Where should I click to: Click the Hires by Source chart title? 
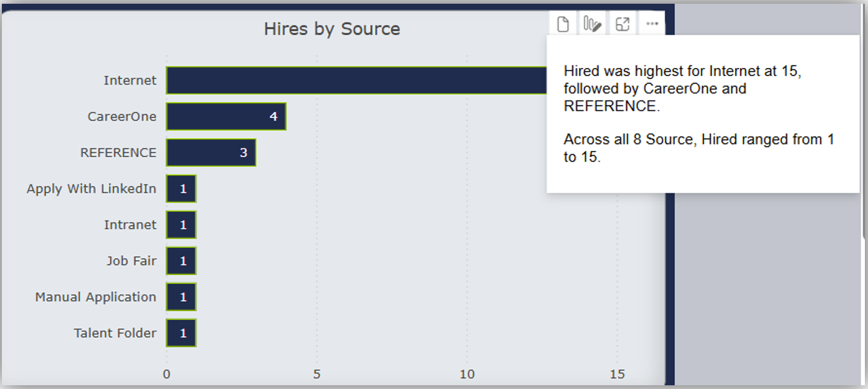point(331,29)
